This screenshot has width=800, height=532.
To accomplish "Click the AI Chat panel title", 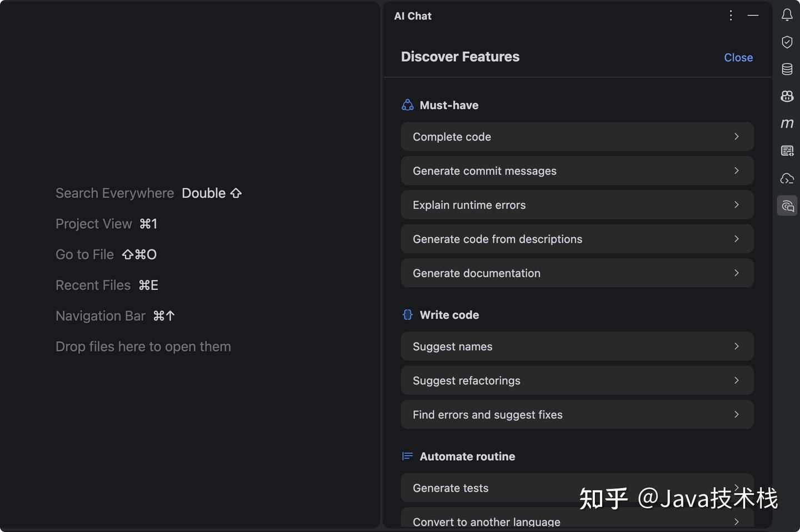I will coord(413,16).
